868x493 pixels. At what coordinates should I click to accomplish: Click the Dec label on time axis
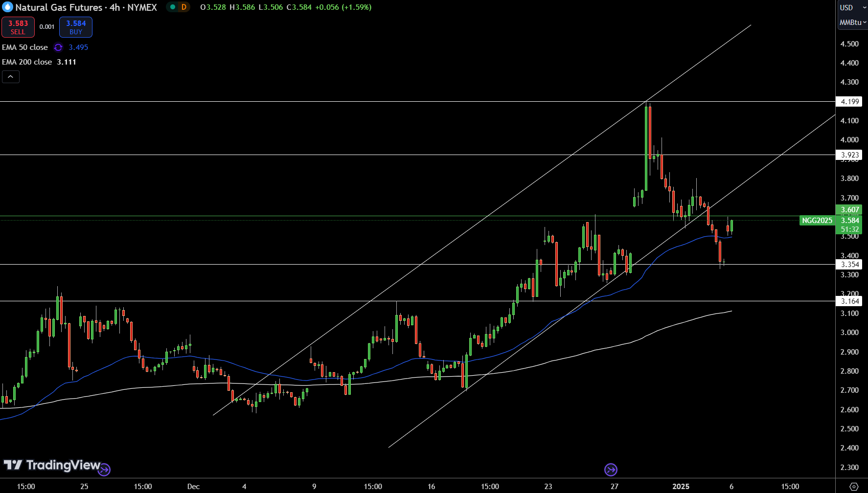pos(193,486)
